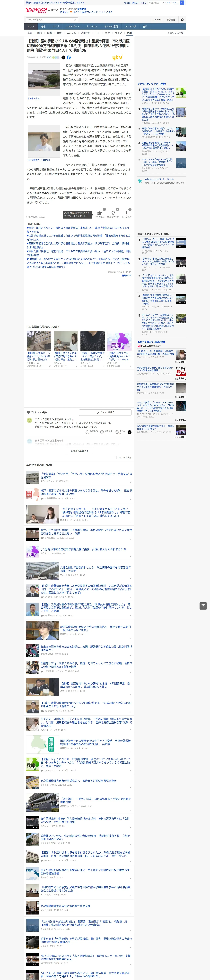Open トピックス一覧 link

[176, 33]
